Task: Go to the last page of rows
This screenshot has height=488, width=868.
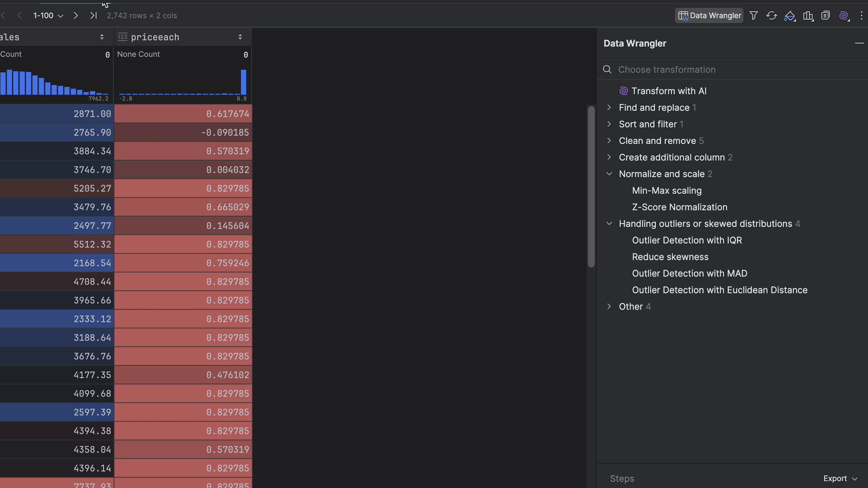Action: (93, 16)
